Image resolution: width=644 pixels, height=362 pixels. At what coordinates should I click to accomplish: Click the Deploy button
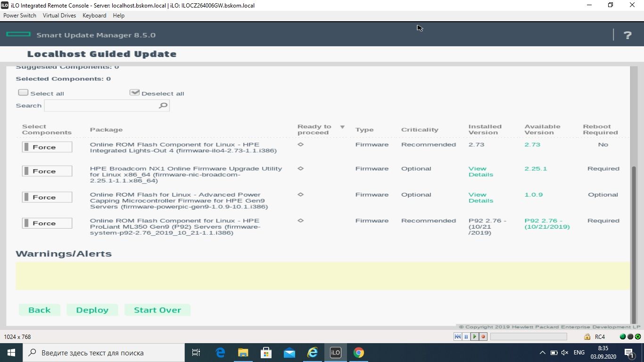pos(92,310)
